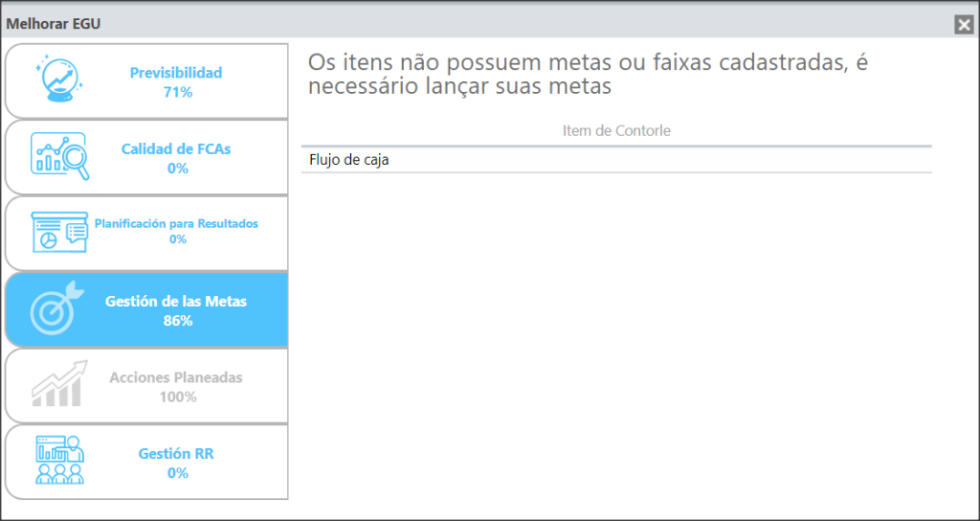
Task: Close the Melhorar EGU dialog
Action: [x=963, y=25]
